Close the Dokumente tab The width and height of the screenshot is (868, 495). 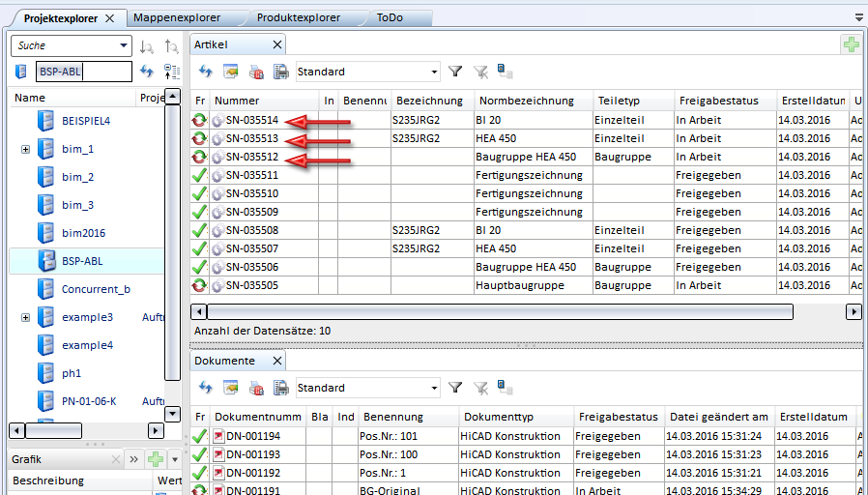pyautogui.click(x=276, y=361)
